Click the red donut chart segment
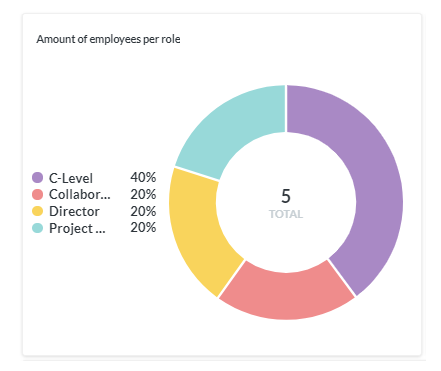This screenshot has width=441, height=371. pos(287,295)
